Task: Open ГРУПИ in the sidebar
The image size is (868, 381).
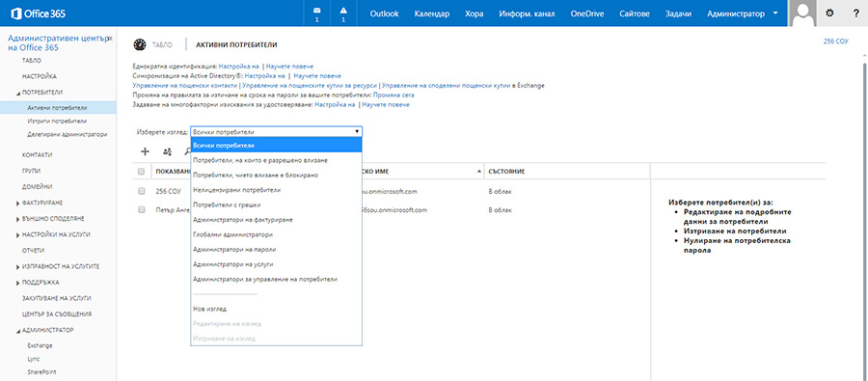Action: [31, 171]
